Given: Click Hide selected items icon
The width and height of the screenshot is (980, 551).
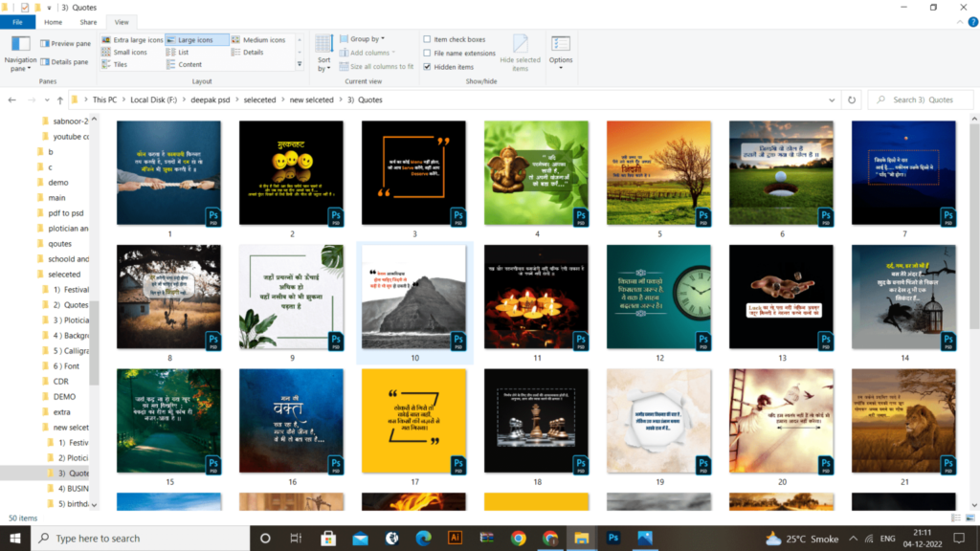Looking at the screenshot, I should (520, 44).
